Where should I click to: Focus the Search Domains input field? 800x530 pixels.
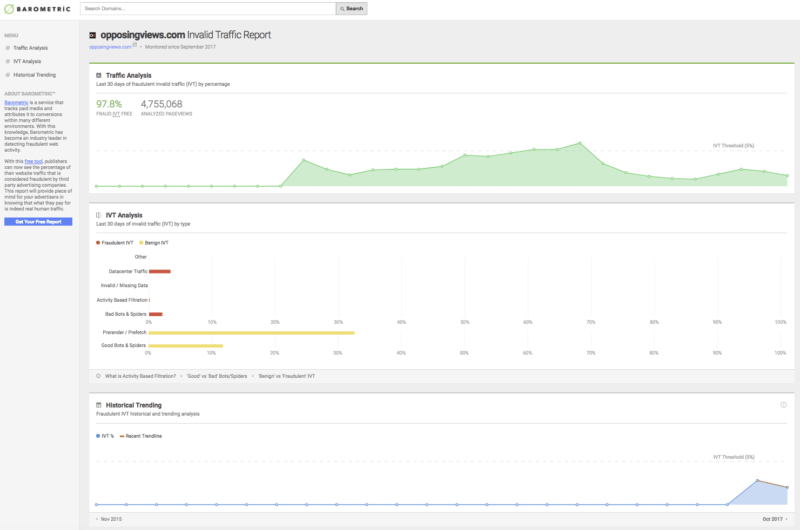click(x=208, y=9)
